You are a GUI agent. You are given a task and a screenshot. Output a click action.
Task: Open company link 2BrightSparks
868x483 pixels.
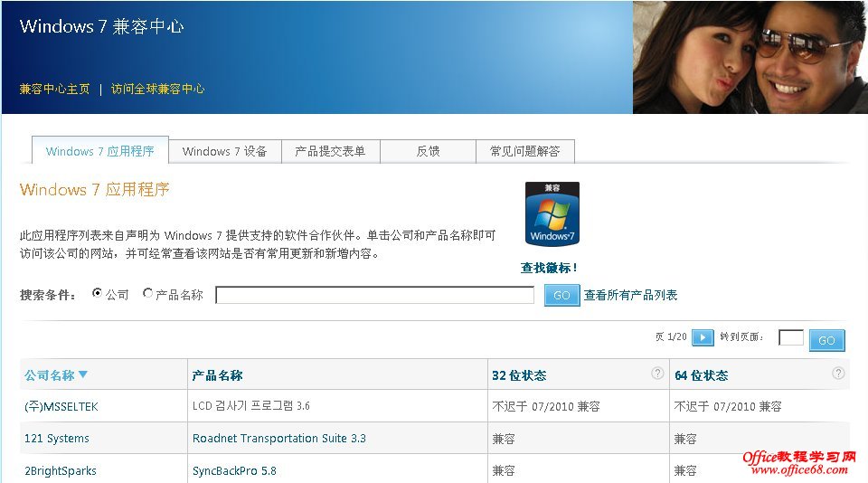point(61,471)
